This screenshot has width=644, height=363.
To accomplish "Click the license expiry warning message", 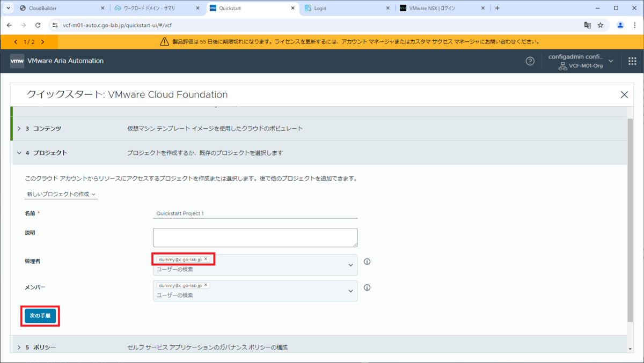I will (355, 42).
